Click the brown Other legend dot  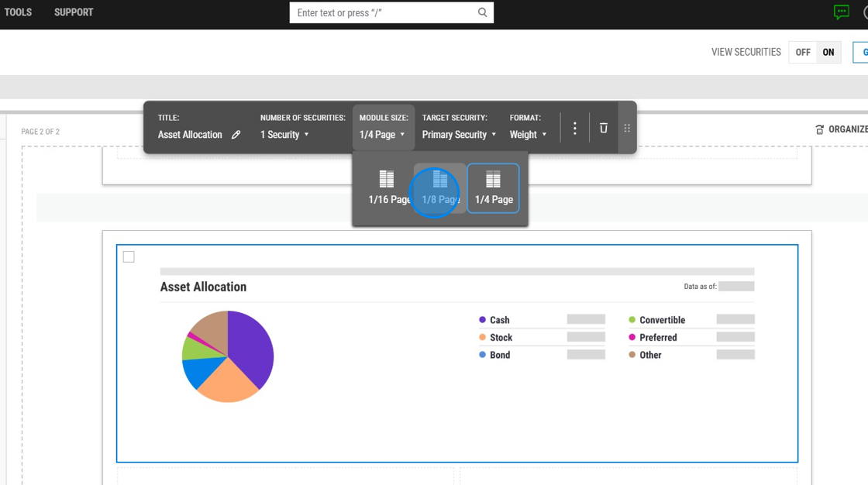tap(632, 355)
